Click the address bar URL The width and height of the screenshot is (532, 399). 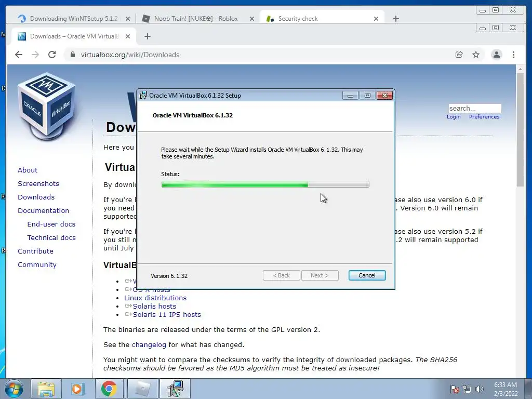[x=130, y=55]
